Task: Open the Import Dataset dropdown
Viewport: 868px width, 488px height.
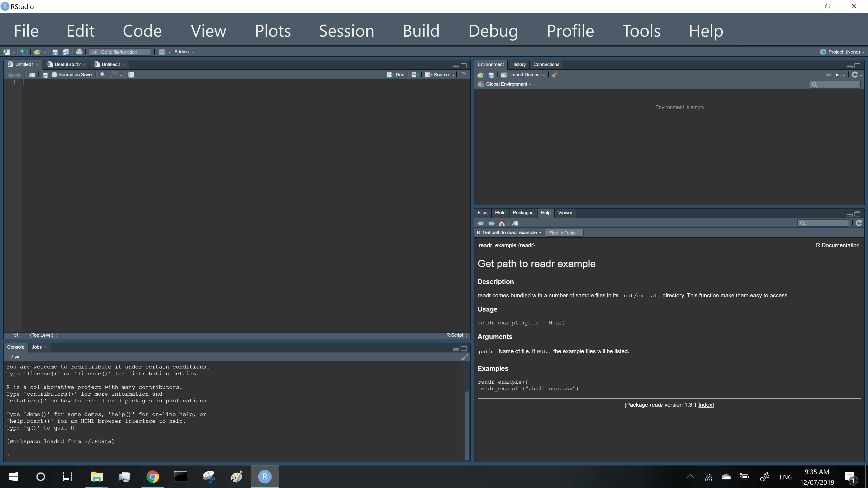Action: pos(523,75)
